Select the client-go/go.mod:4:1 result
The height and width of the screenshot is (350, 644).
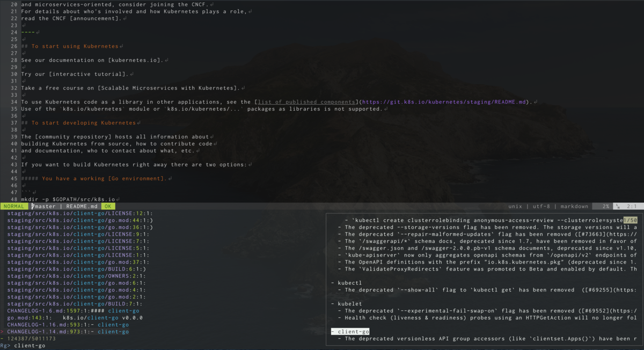76,290
